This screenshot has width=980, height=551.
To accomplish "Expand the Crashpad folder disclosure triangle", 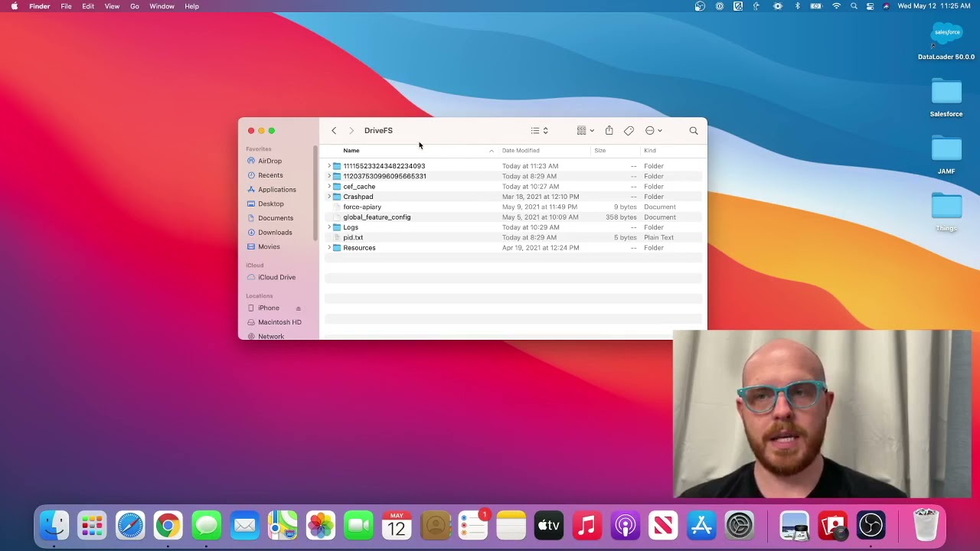I will (329, 197).
